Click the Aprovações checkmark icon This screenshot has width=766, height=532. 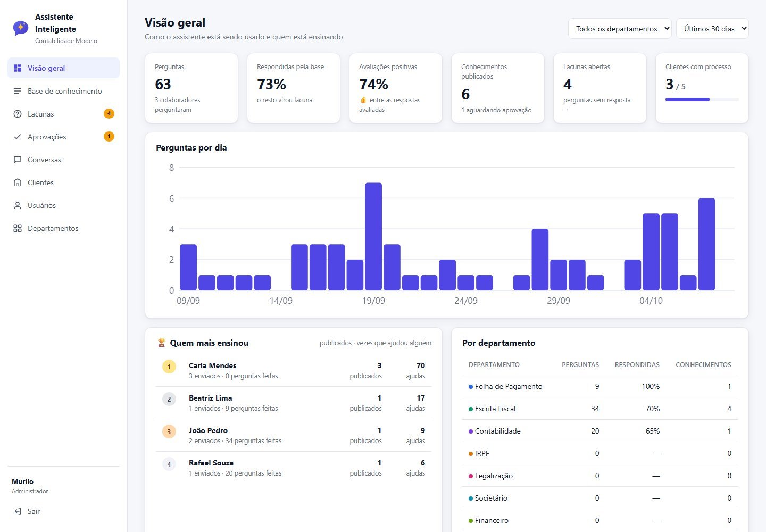pyautogui.click(x=18, y=137)
